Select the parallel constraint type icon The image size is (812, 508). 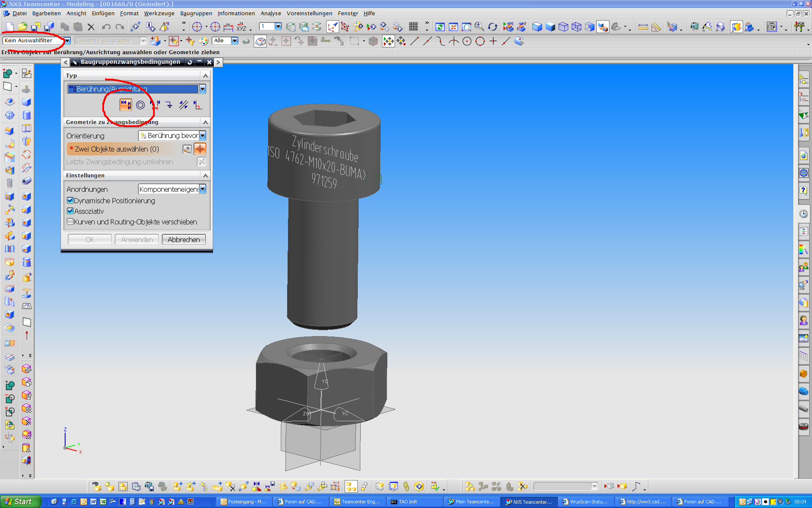pyautogui.click(x=183, y=105)
